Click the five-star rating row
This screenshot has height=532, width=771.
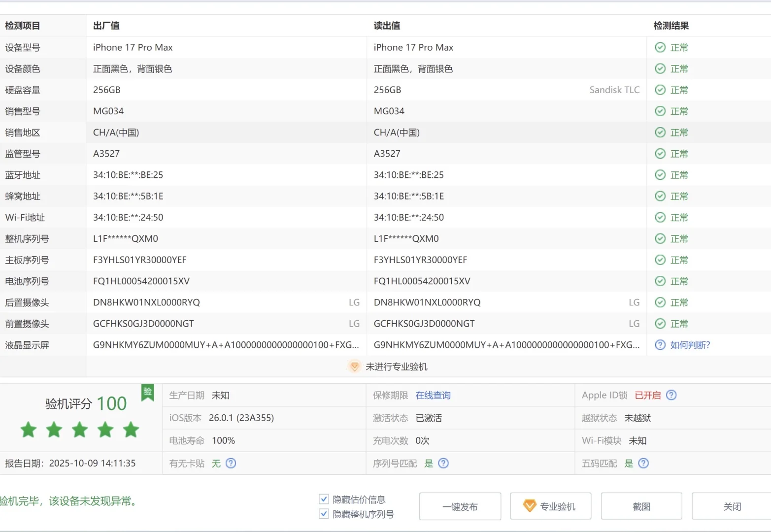[80, 430]
